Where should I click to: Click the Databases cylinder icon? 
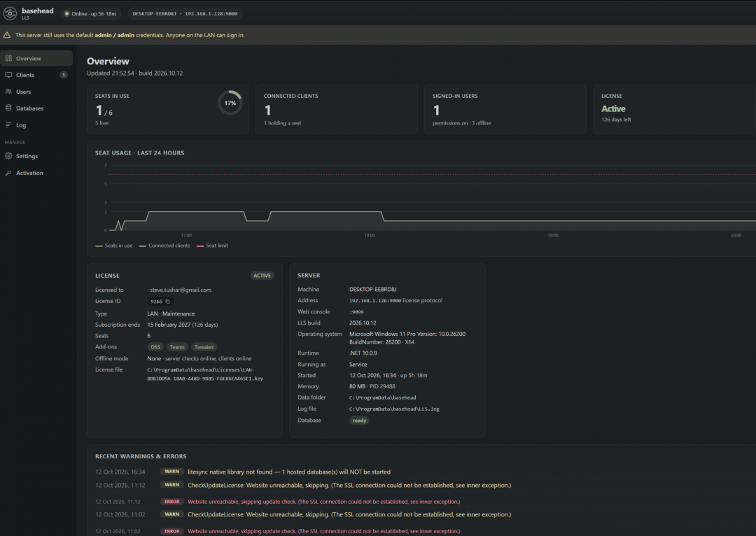point(8,108)
